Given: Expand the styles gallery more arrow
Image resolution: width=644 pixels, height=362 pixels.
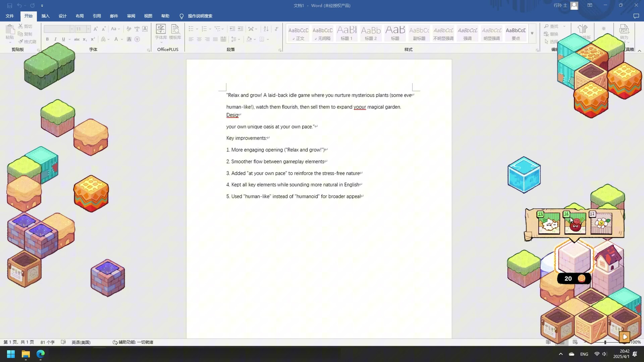Looking at the screenshot, I should [x=532, y=33].
